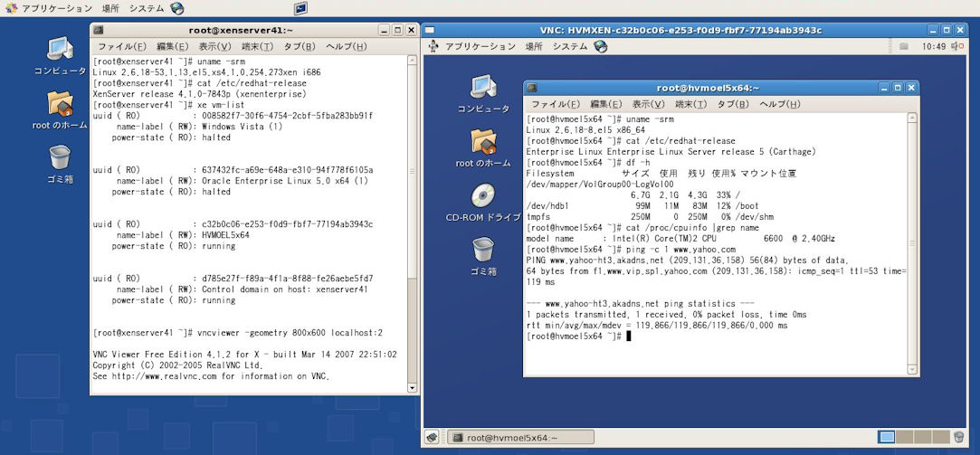
Task: Open 端末 menu in hvmoel5x64 terminal
Action: [690, 104]
